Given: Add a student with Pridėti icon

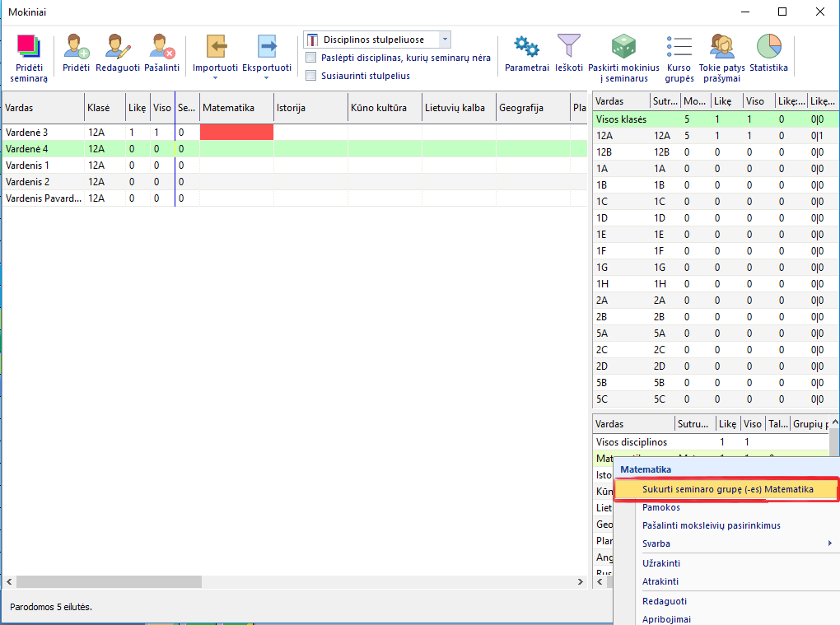Looking at the screenshot, I should (x=76, y=47).
